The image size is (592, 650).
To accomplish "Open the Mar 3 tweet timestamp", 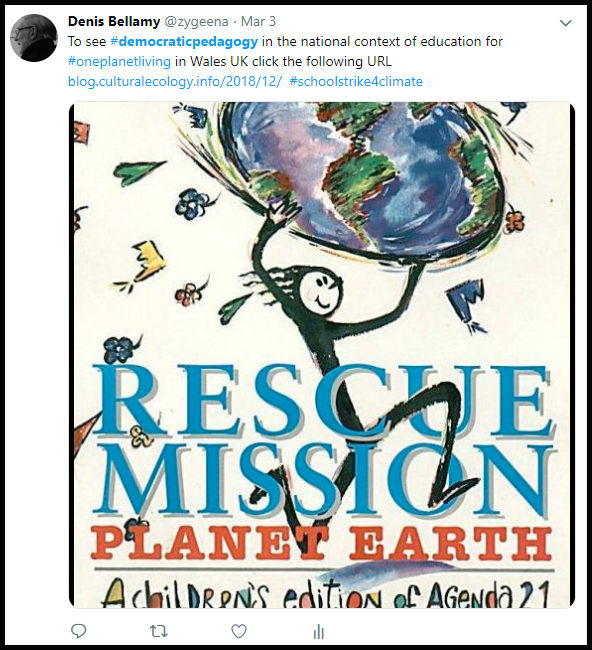I will pyautogui.click(x=258, y=21).
